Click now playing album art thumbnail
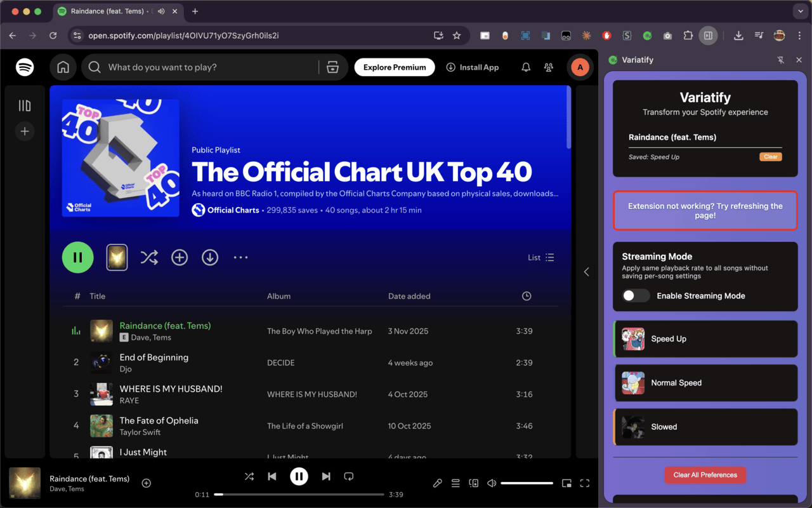The width and height of the screenshot is (812, 508). coord(25,483)
